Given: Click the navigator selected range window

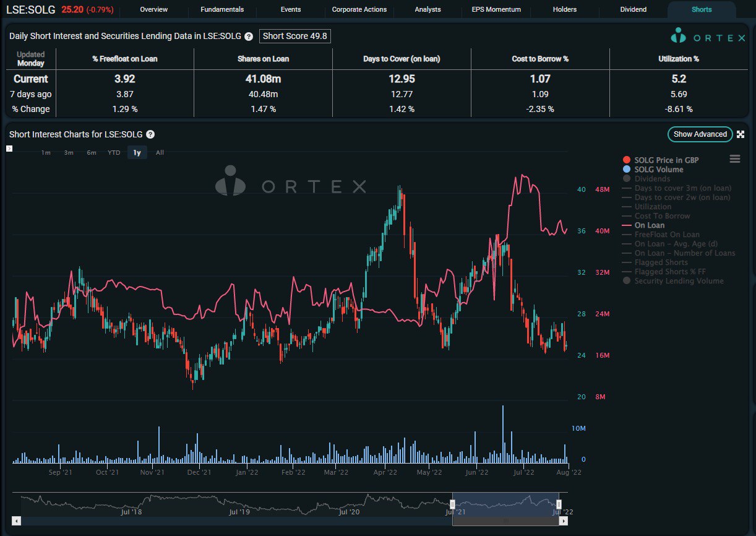Looking at the screenshot, I should [505, 504].
